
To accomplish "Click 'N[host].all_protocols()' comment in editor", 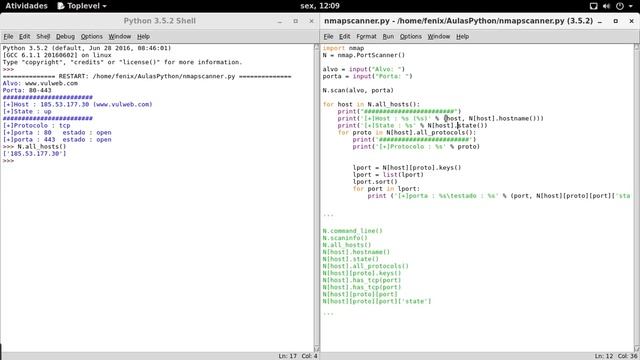I will coord(365,266).
